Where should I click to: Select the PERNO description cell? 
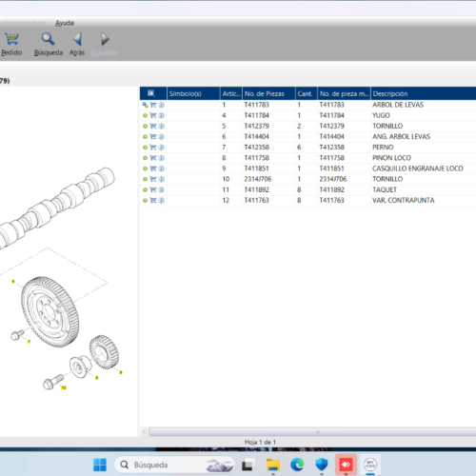point(383,148)
